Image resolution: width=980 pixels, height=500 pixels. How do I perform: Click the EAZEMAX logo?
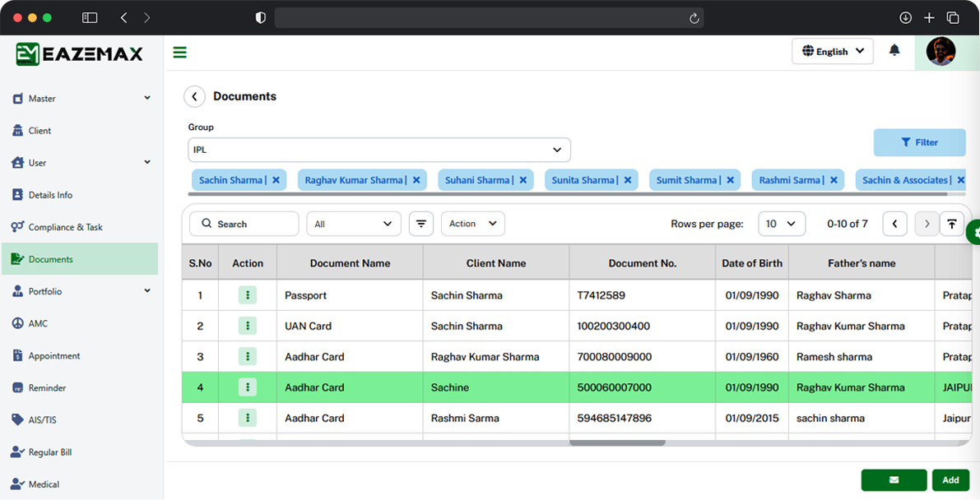pyautogui.click(x=79, y=53)
